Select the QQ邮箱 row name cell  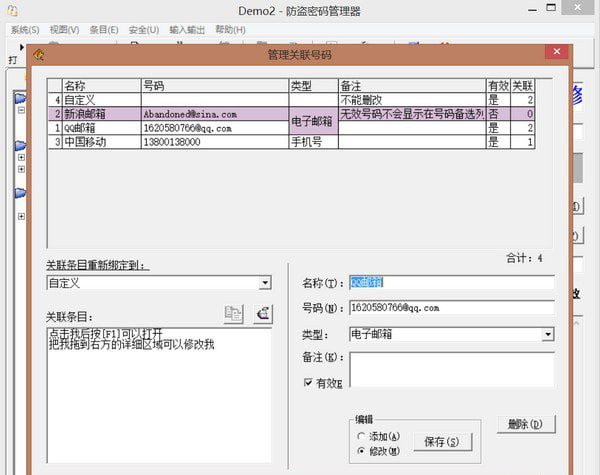(x=101, y=128)
